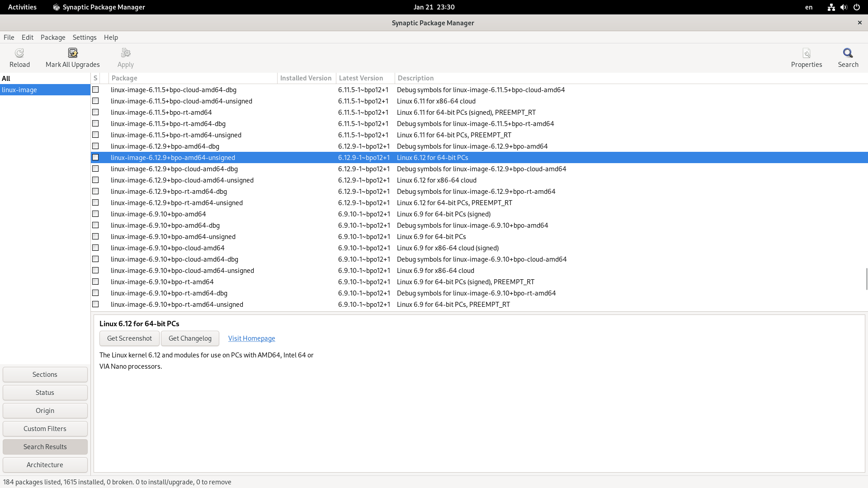This screenshot has width=868, height=488.
Task: Sort by Description column header
Action: pyautogui.click(x=631, y=78)
